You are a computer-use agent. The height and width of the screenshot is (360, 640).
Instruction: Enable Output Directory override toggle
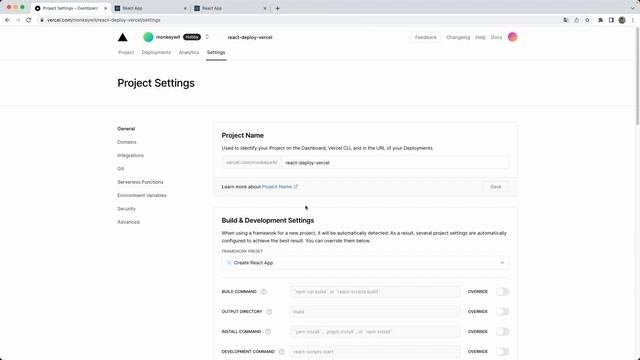(x=502, y=312)
